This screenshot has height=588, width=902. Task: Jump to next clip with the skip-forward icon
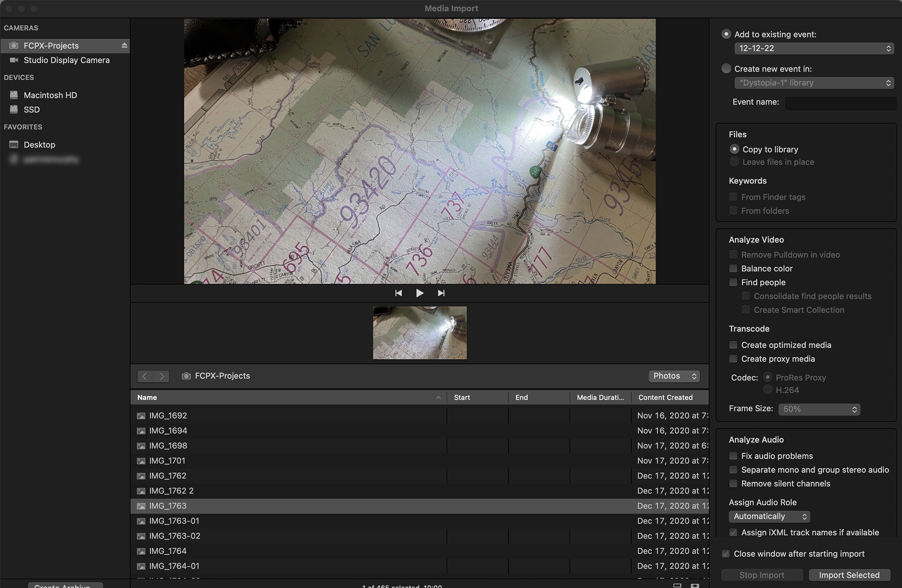tap(441, 293)
